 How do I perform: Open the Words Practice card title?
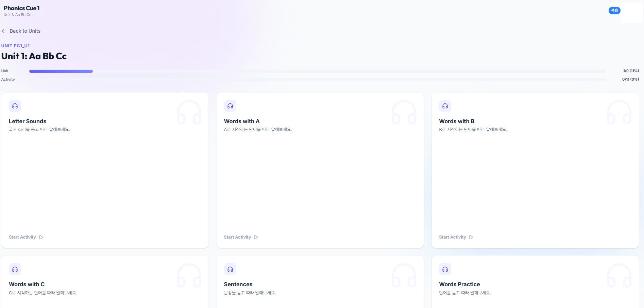459,284
